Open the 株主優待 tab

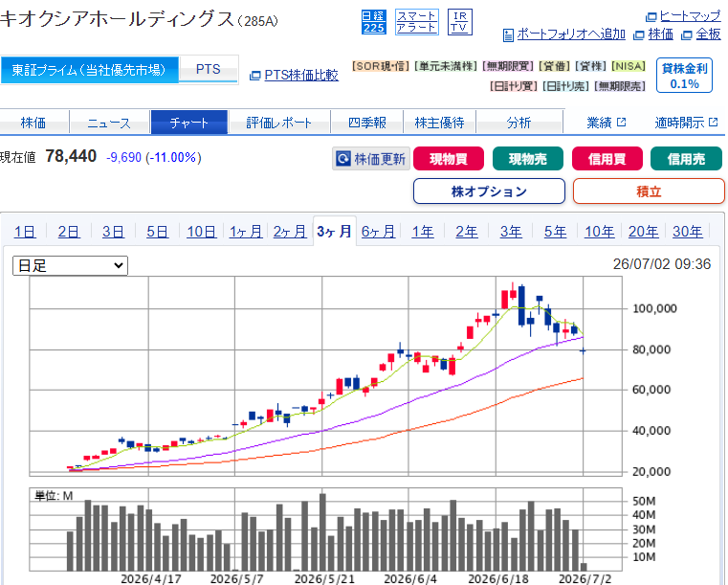439,123
